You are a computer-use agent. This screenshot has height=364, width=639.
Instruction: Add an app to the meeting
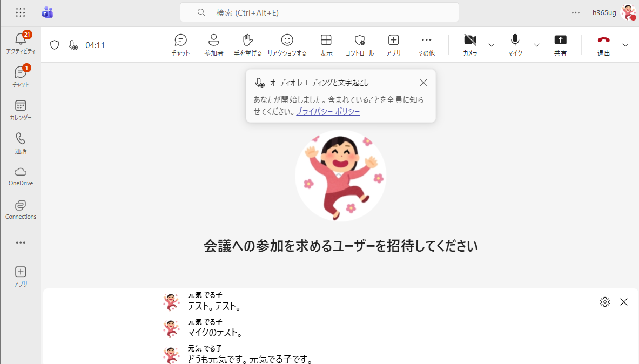click(x=393, y=45)
